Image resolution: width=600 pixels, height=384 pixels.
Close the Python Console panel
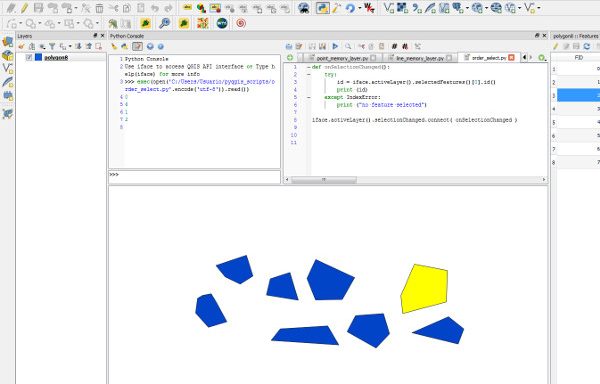(544, 36)
